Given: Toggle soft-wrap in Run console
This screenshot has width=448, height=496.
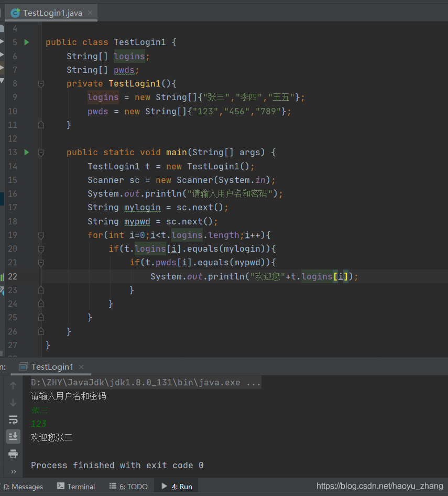Looking at the screenshot, I should tap(13, 420).
